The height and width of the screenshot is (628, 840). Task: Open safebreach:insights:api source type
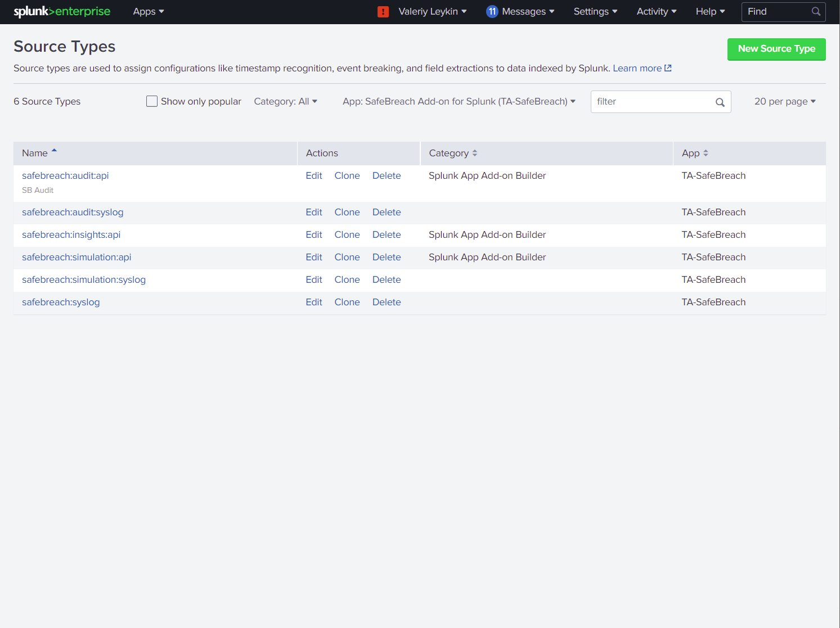[71, 234]
